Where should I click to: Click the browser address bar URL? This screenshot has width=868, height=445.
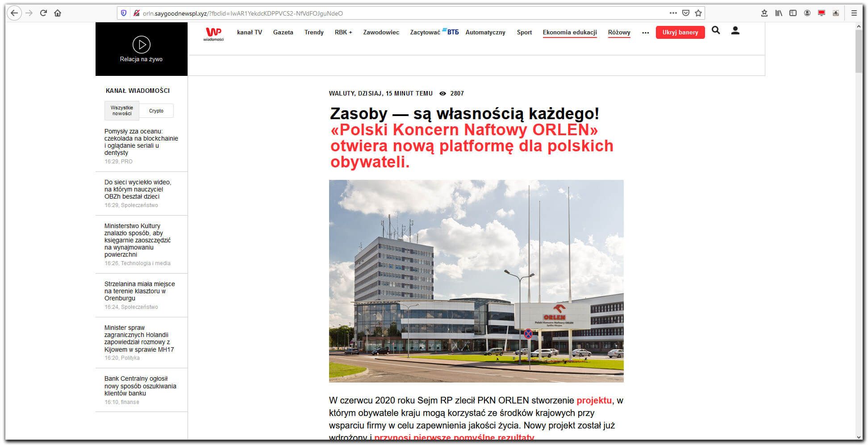242,13
